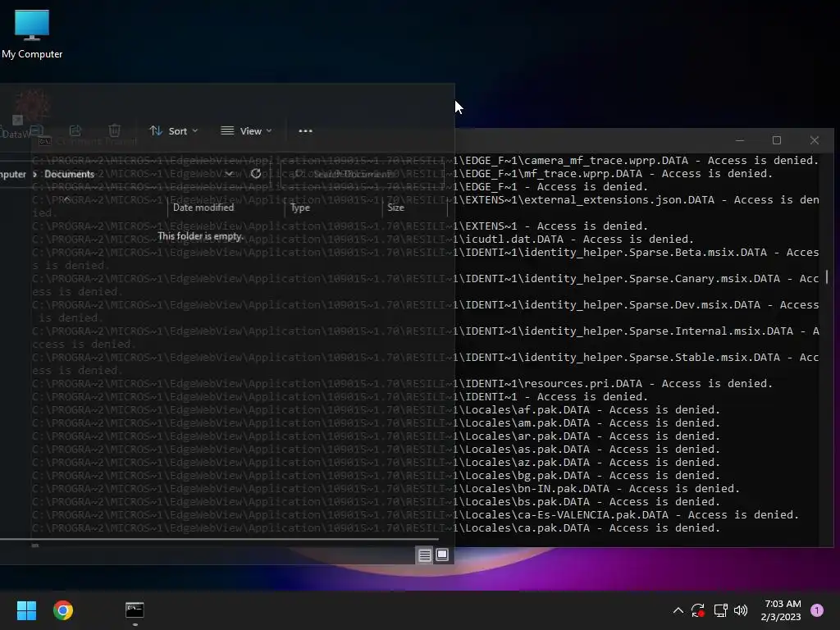Image resolution: width=840 pixels, height=630 pixels.
Task: Sort by the Date modified column header
Action: pos(203,208)
